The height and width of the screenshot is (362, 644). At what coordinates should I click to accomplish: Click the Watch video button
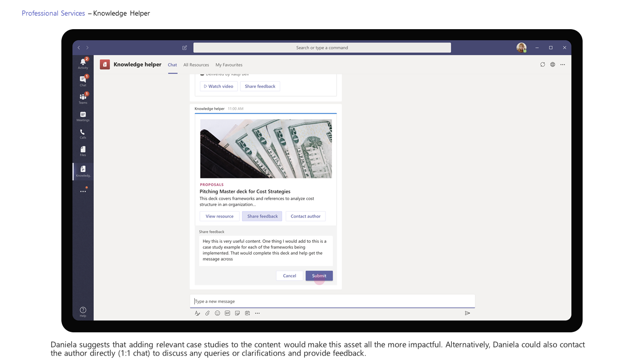(x=219, y=86)
